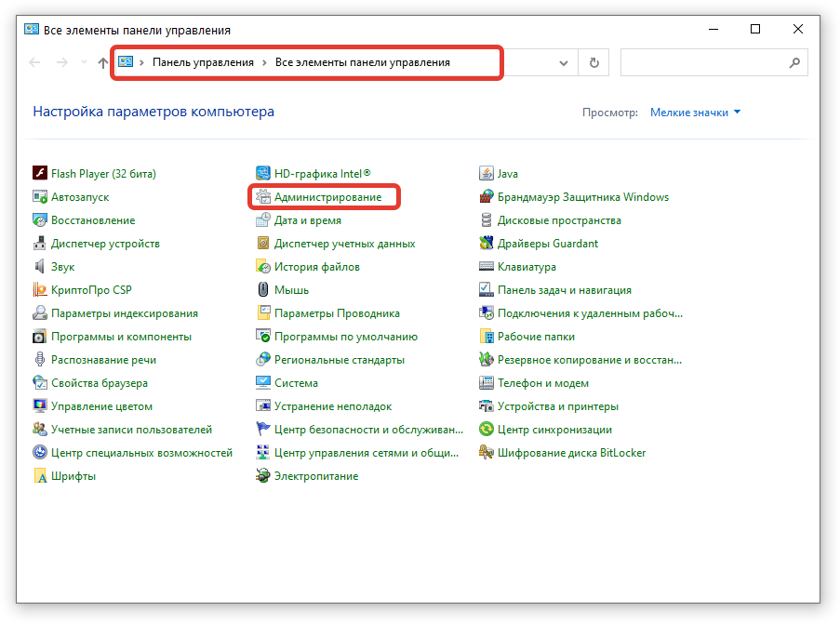Open Диспетчер устройств link
This screenshot has height=624, width=840.
point(105,244)
